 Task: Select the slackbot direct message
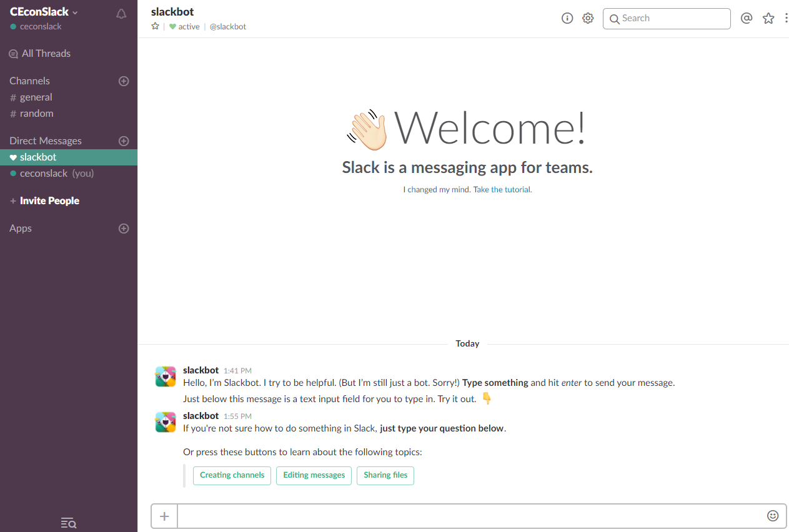click(x=69, y=157)
